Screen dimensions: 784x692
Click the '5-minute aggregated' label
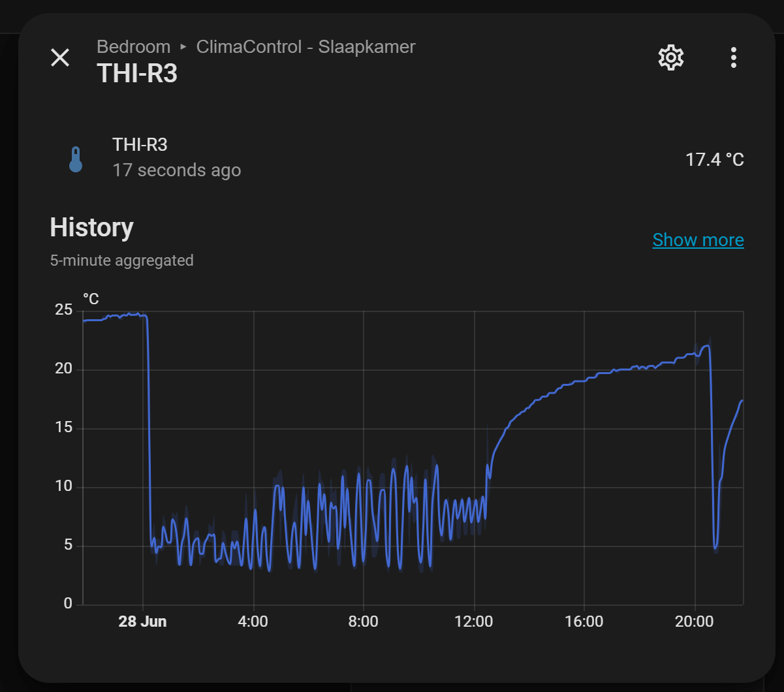[x=121, y=260]
